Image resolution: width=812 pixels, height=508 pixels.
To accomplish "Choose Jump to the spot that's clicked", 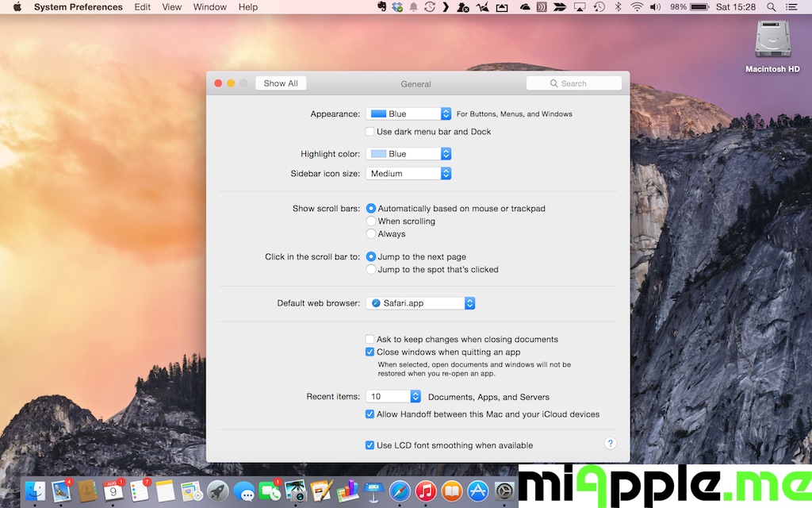I will coord(371,270).
